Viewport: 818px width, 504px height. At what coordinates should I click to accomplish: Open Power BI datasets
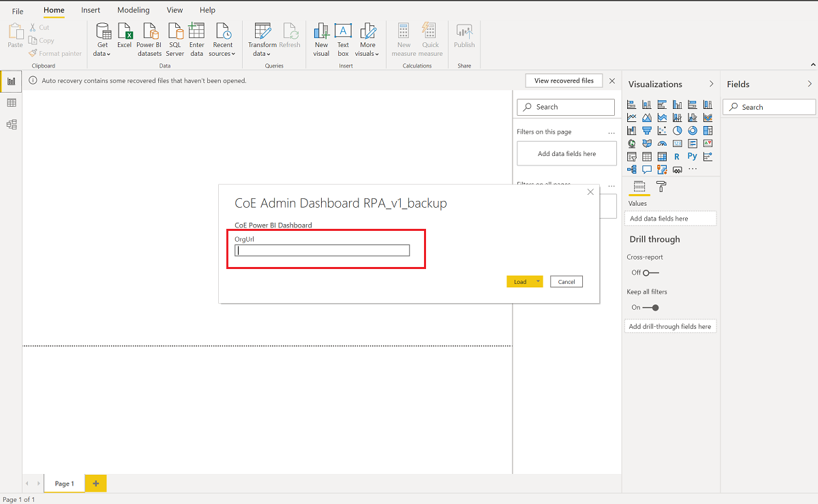click(x=149, y=40)
